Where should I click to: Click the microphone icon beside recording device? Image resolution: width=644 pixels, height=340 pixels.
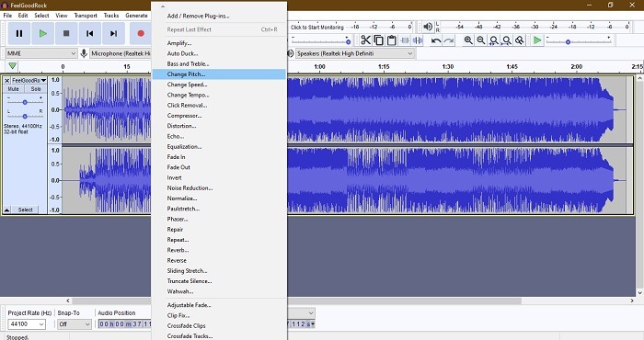click(84, 53)
